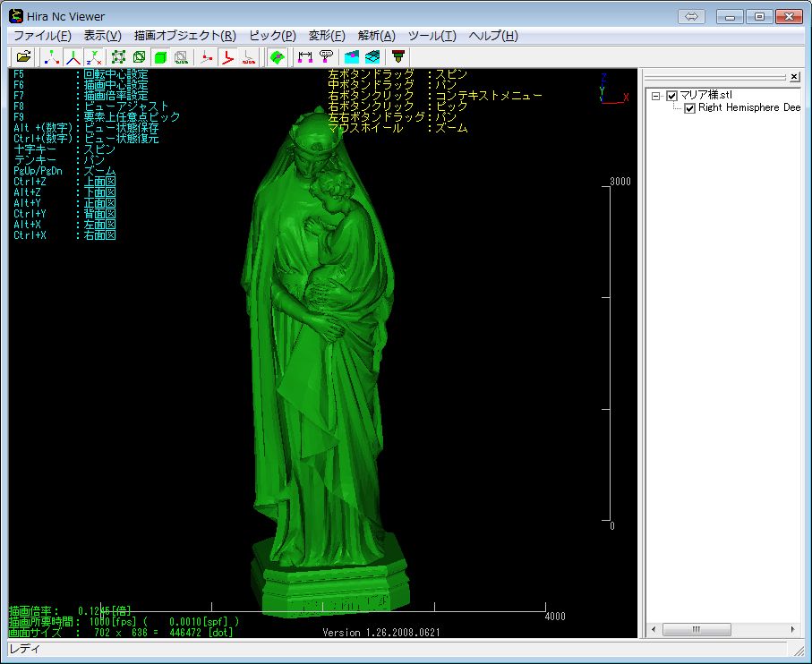The width and height of the screenshot is (812, 664).
Task: Click the 背面図 shortcut text
Action: click(x=100, y=214)
